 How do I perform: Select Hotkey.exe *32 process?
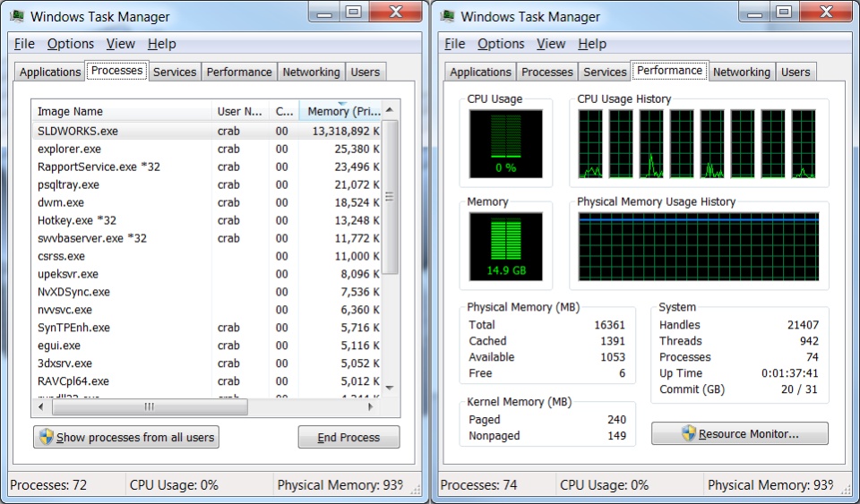point(206,220)
